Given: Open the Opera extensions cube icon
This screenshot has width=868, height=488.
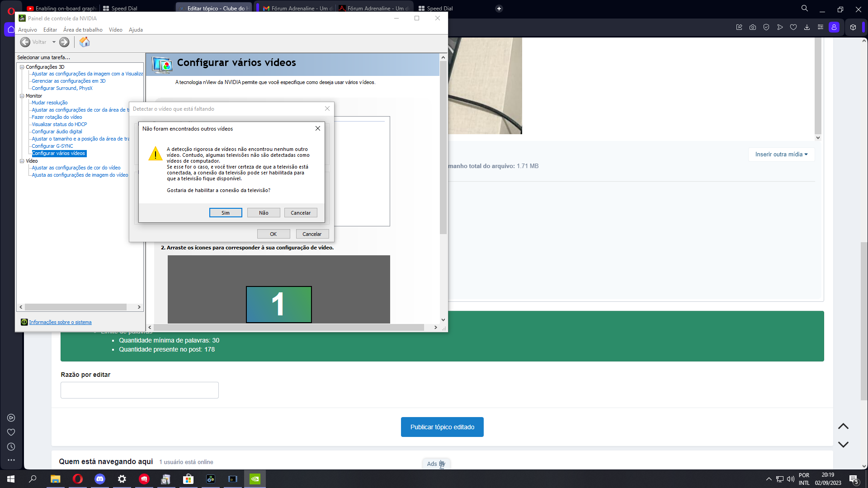Looking at the screenshot, I should 853,28.
